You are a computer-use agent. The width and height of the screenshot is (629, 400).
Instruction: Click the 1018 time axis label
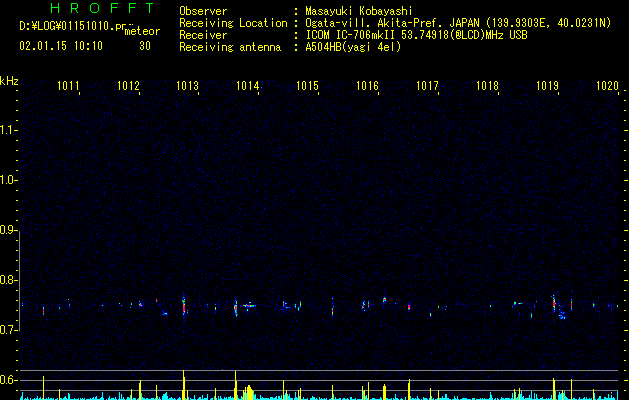point(487,86)
